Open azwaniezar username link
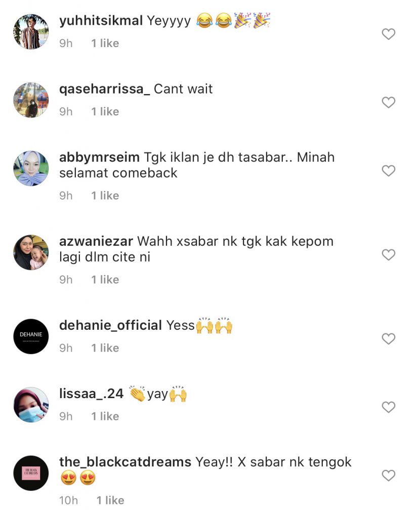Viewport: 420px width, 518px height. [x=96, y=241]
